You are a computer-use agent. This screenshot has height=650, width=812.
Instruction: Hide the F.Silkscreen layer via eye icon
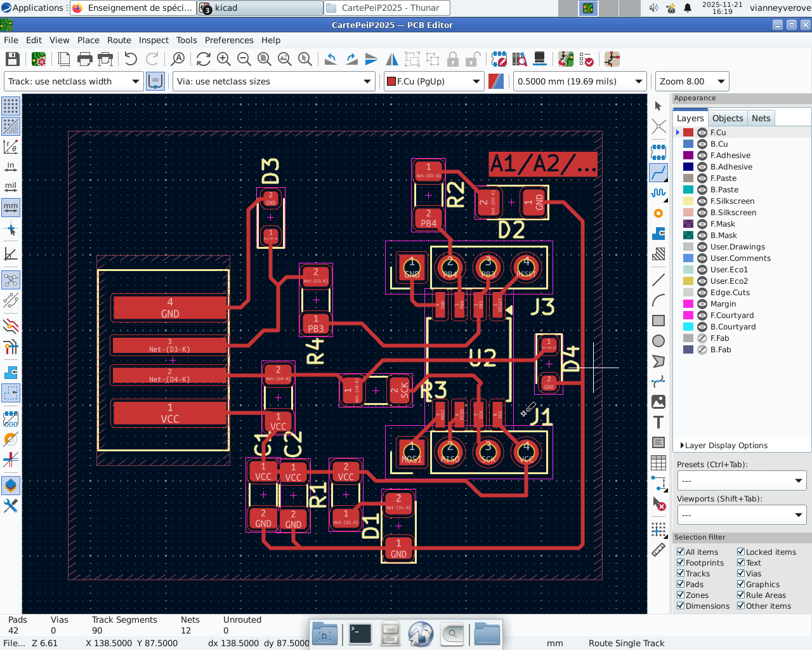(702, 201)
